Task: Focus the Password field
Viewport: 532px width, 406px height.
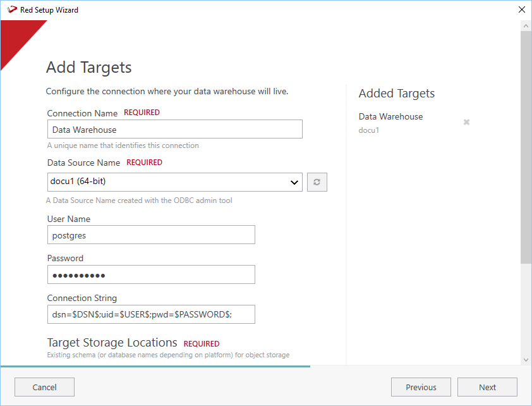Action: click(151, 274)
